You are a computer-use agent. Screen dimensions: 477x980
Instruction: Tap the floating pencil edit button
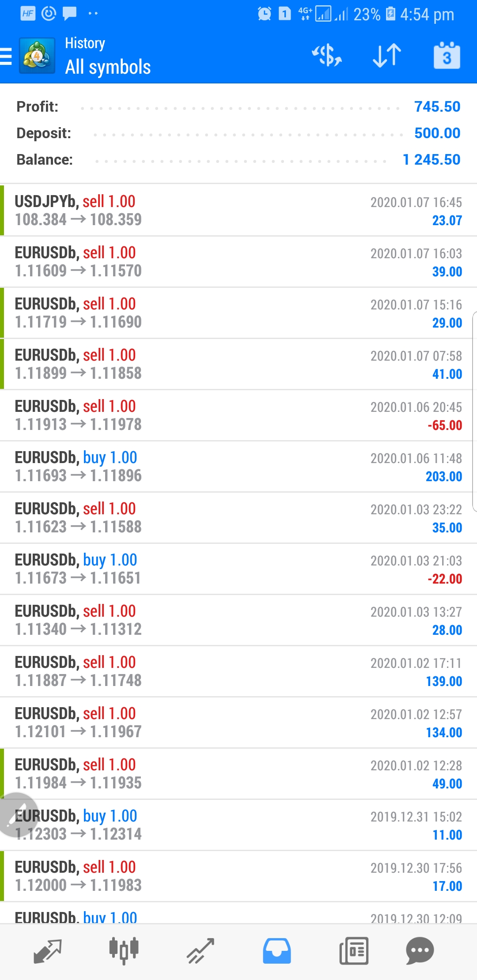point(18,815)
